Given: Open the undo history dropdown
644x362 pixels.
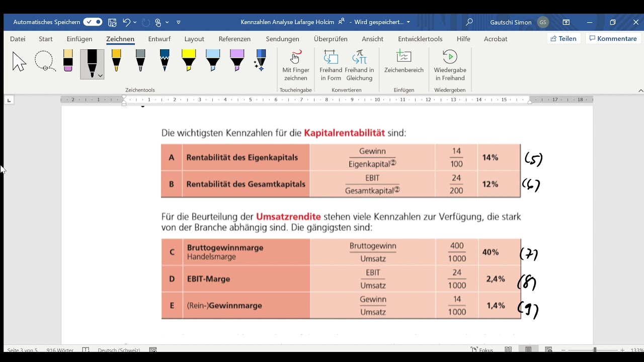Looking at the screenshot, I should [135, 22].
